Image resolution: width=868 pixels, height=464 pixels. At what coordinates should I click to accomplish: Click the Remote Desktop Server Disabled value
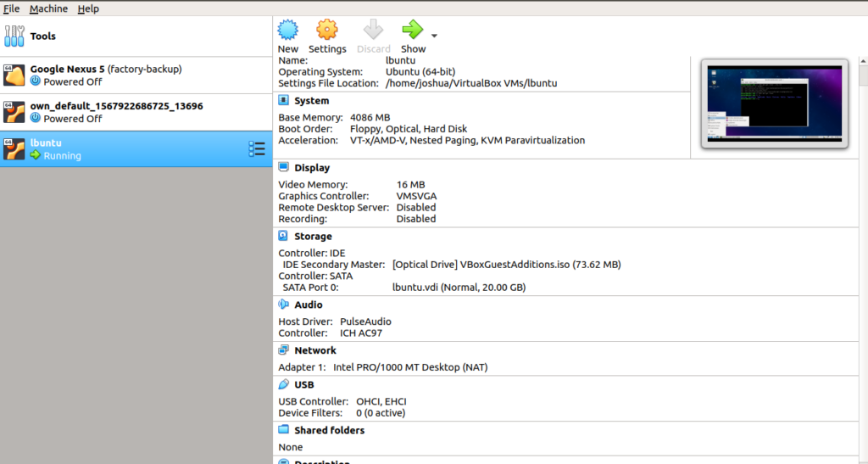pyautogui.click(x=416, y=207)
